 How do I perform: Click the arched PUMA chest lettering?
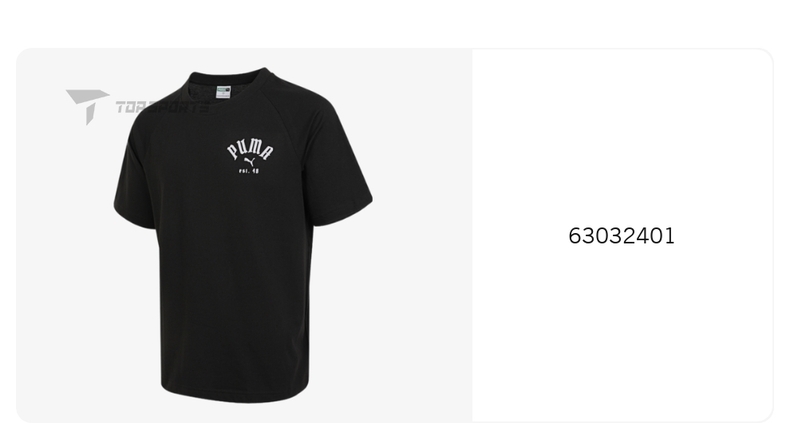249,148
